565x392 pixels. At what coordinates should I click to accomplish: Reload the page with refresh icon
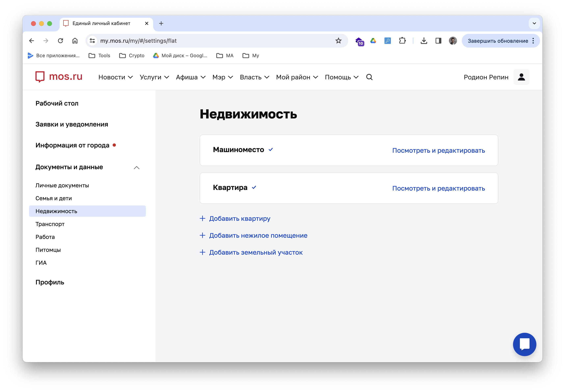[60, 41]
